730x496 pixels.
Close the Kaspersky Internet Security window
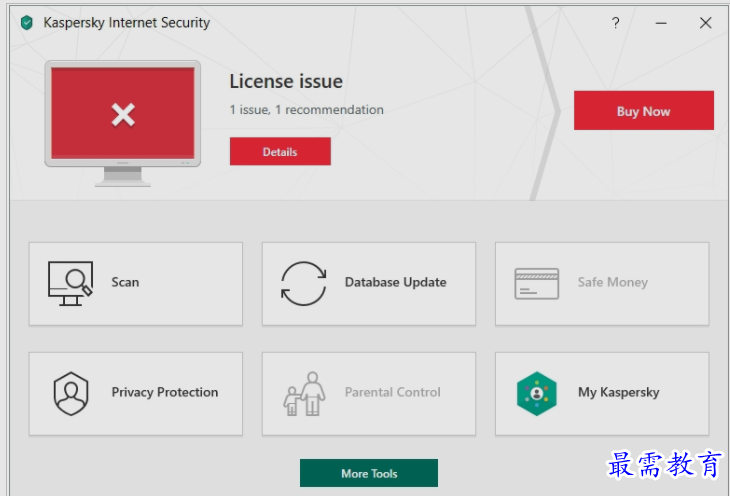pos(705,23)
